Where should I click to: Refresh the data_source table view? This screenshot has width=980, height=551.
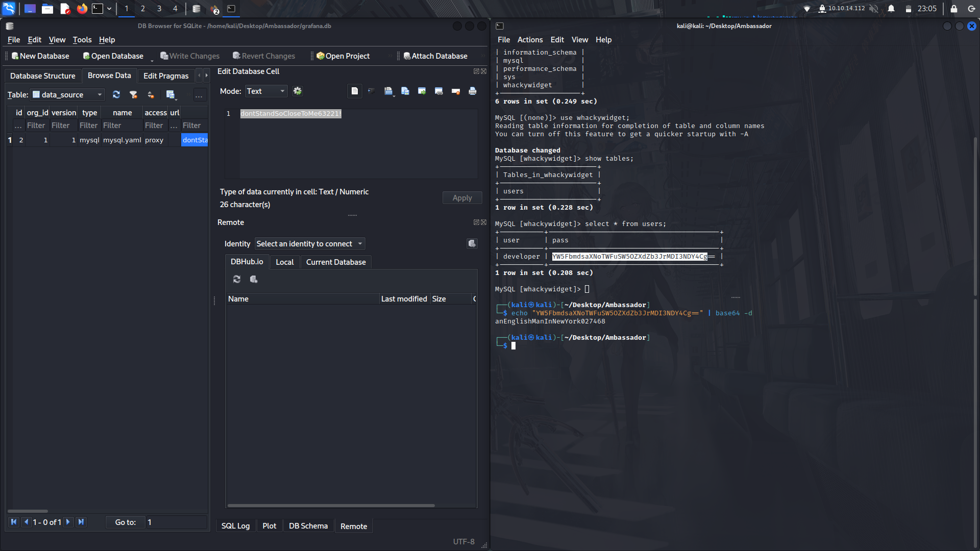116,94
